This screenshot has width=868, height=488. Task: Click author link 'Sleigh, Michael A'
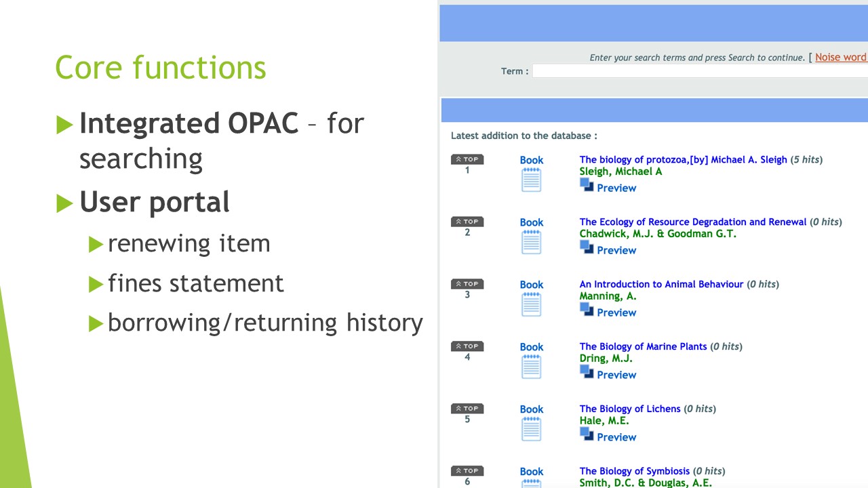(x=620, y=171)
